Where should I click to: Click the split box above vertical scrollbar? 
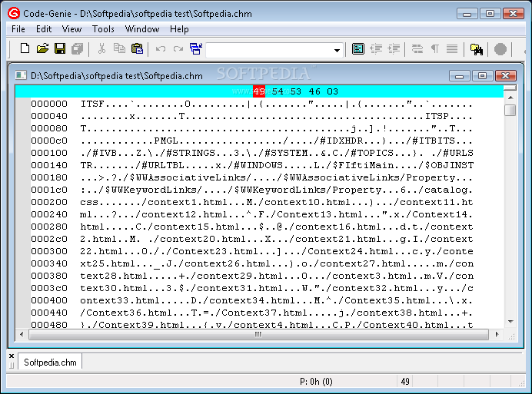pos(510,88)
